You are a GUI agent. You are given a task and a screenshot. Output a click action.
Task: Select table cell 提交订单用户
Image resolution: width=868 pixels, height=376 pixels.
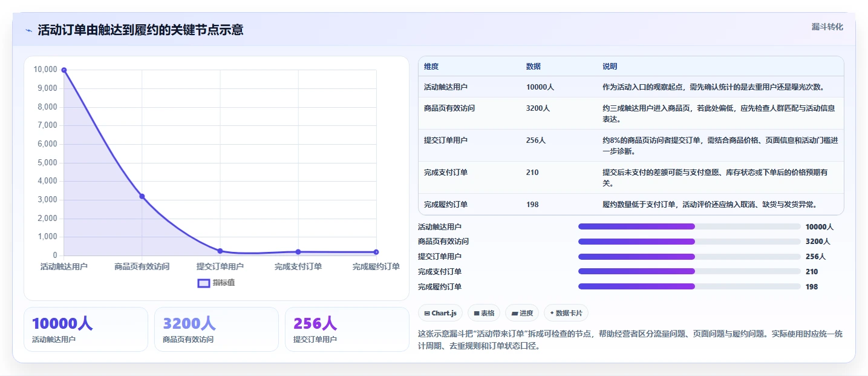(446, 140)
